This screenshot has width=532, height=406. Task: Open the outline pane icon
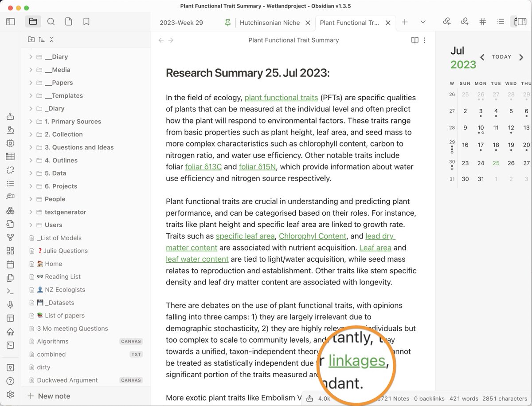point(501,21)
